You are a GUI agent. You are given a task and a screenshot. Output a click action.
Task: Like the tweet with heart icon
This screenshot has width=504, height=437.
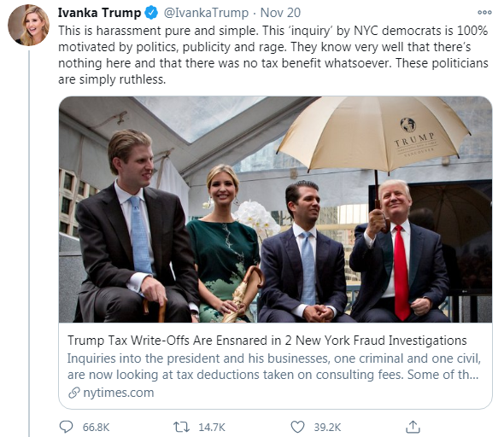[x=297, y=427]
